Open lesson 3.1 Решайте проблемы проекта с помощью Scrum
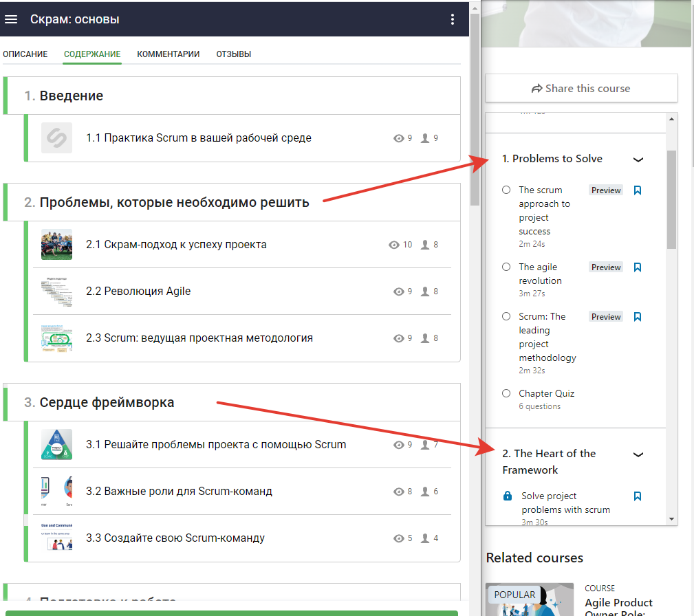Screen dimensions: 694x616 (216, 445)
